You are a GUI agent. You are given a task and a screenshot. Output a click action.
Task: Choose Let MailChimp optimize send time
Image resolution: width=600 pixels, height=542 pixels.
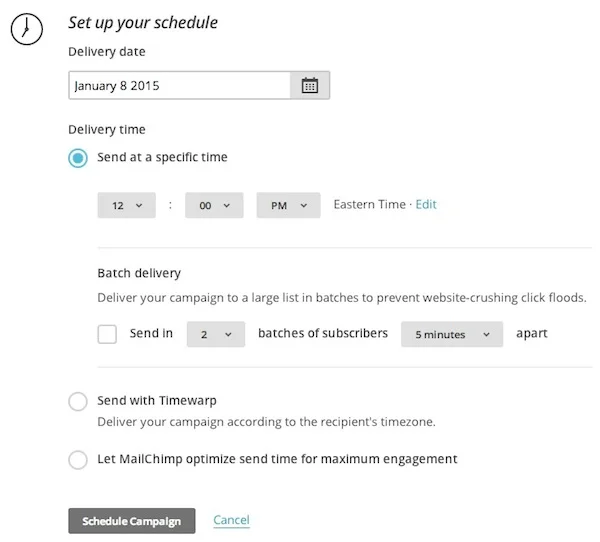78,459
